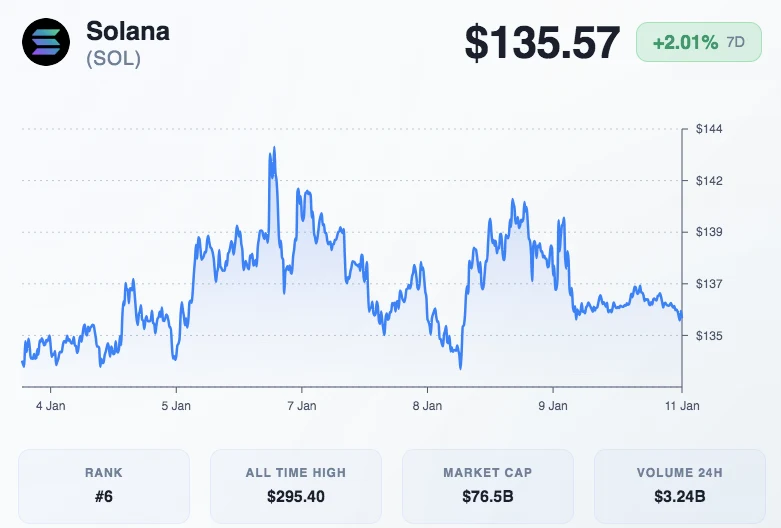Click the $139 price axis label
Viewport: 781px width, 528px height.
tap(709, 232)
